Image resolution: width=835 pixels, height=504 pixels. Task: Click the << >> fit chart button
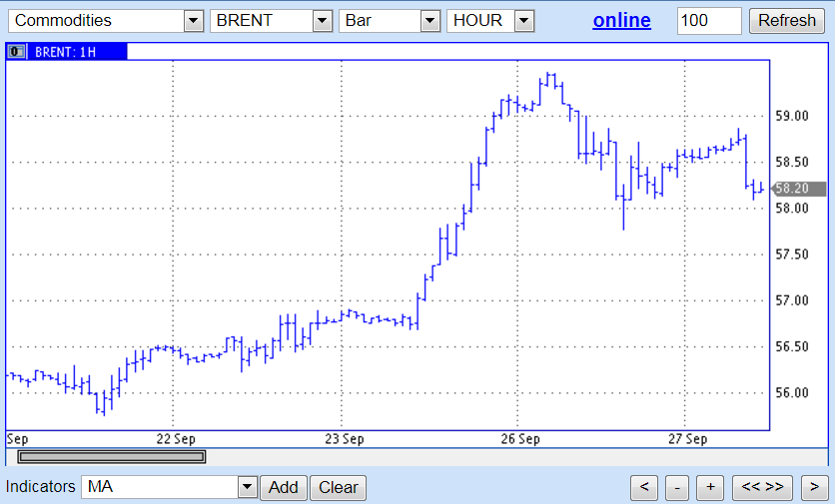click(x=762, y=487)
